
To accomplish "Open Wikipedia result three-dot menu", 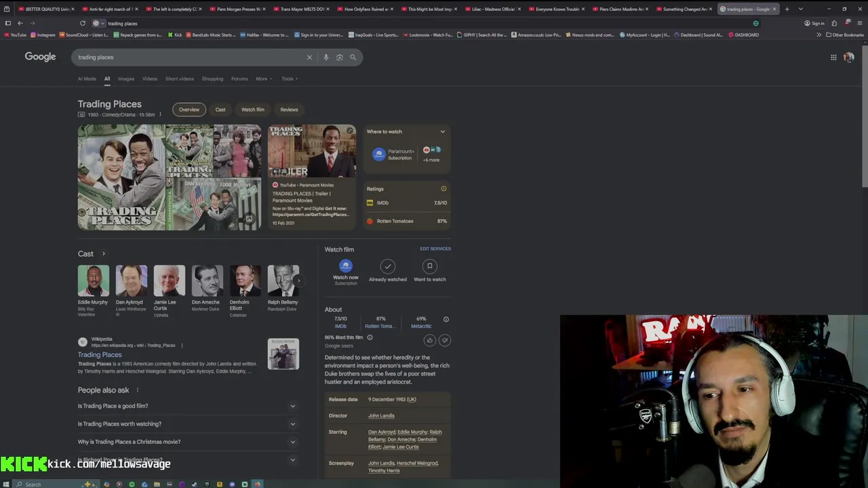I will tap(182, 345).
